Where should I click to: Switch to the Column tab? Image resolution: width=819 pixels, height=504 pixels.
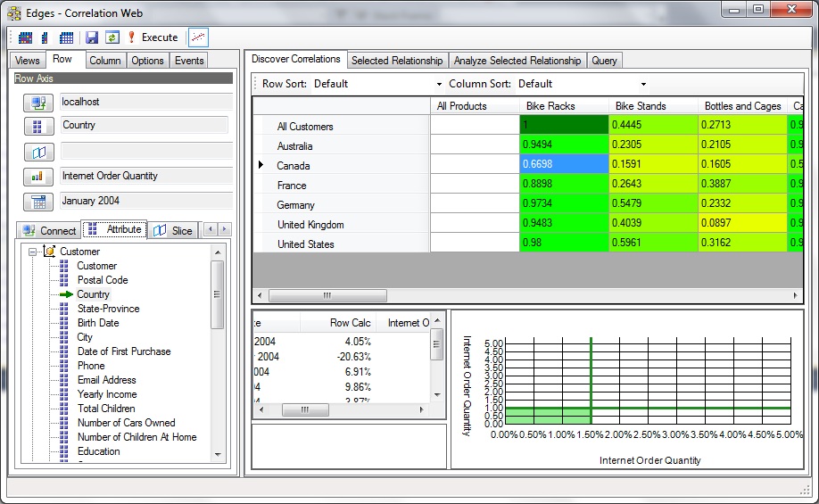click(x=104, y=61)
